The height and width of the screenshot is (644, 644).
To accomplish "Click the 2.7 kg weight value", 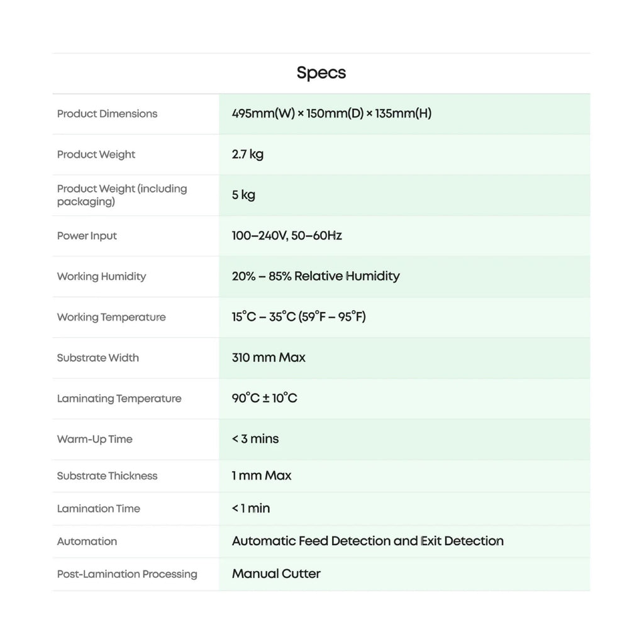I will coord(248,154).
